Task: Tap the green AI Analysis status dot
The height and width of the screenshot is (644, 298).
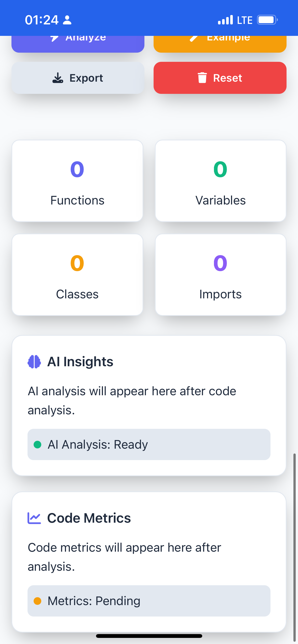Action: click(37, 444)
